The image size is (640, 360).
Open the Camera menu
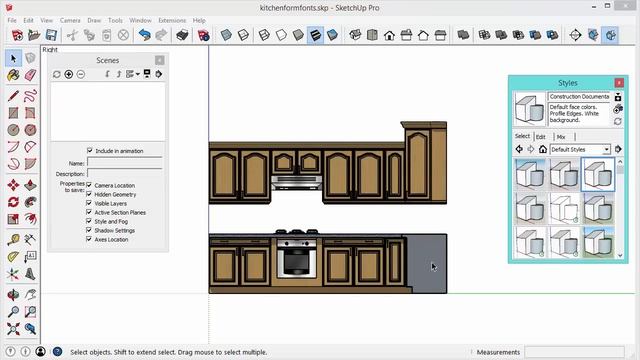[x=70, y=20]
